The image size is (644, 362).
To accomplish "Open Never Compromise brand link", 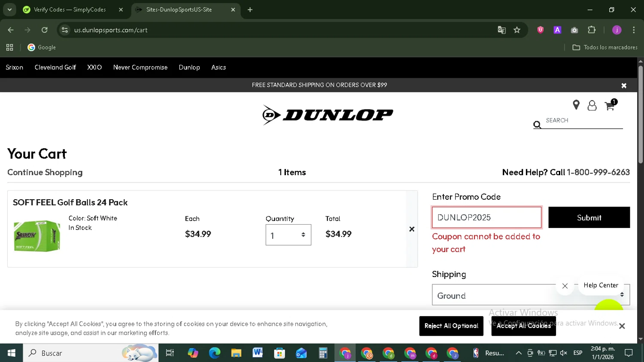I will pyautogui.click(x=140, y=67).
